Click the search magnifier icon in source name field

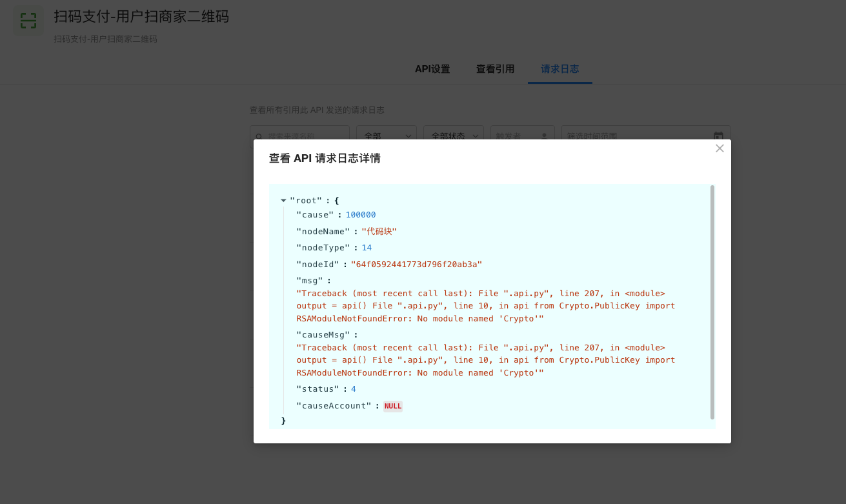pyautogui.click(x=259, y=136)
